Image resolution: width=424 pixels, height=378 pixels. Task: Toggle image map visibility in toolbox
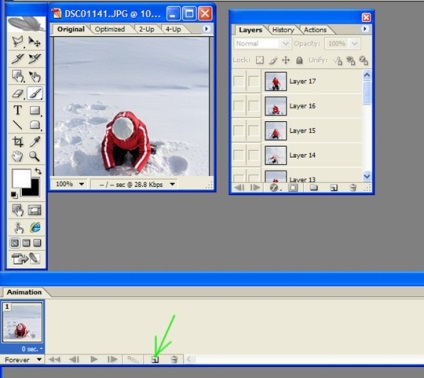[18, 210]
